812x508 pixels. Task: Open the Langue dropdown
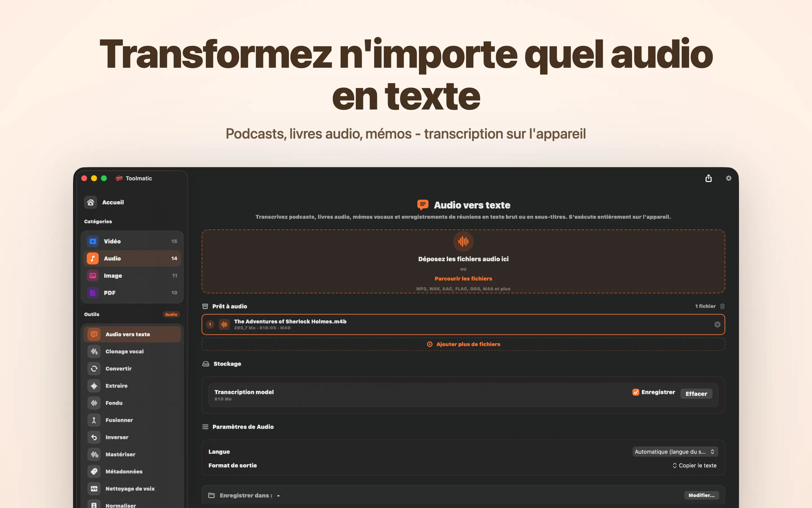point(675,452)
